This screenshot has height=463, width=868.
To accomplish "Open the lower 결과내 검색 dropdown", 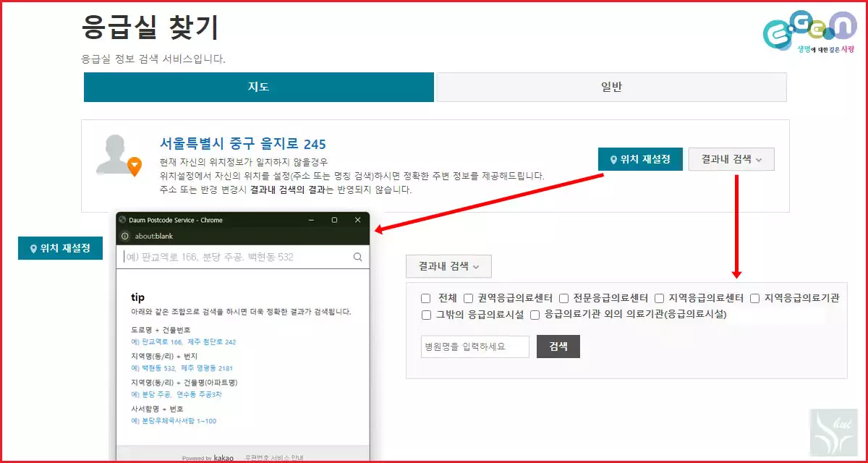I will pos(448,266).
